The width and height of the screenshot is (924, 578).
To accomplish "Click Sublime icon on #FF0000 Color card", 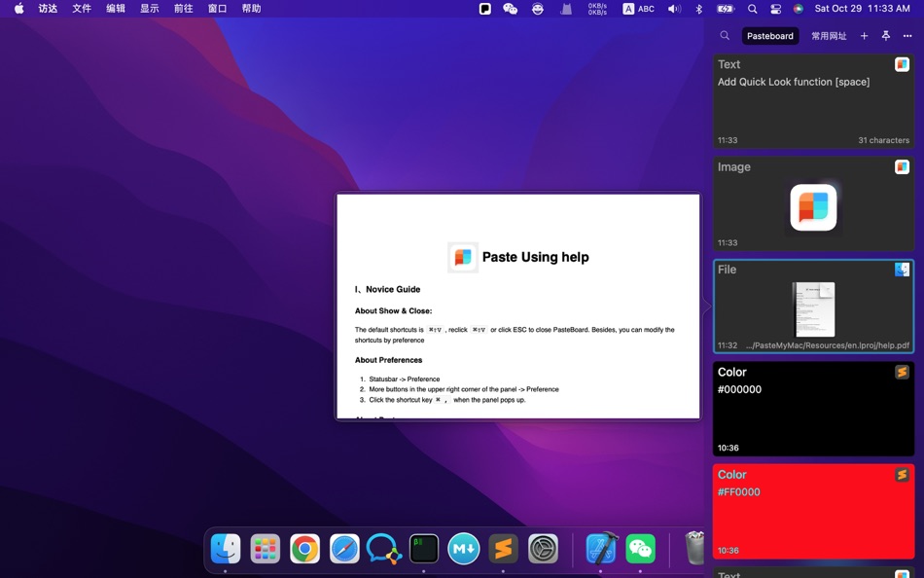I will coord(902,475).
